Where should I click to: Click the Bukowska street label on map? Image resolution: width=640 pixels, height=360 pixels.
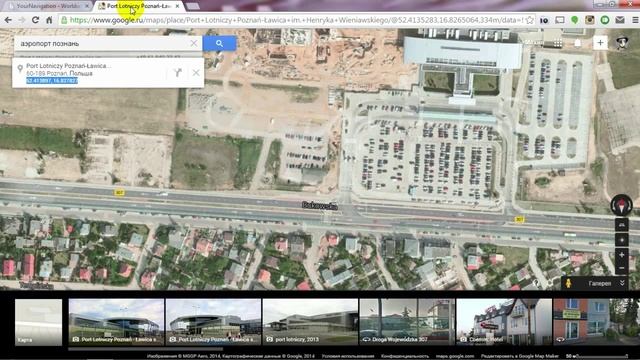(320, 206)
